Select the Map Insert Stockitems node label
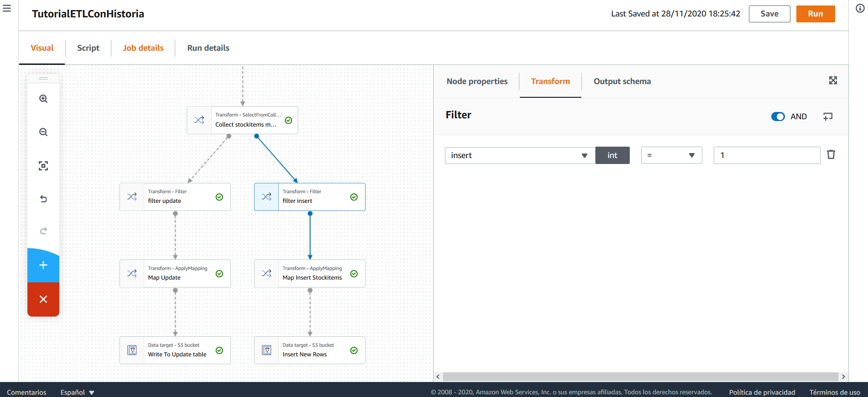 [x=312, y=277]
